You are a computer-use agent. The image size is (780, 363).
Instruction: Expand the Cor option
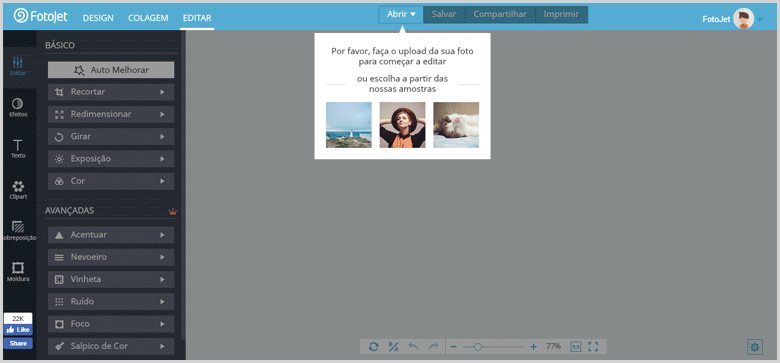[111, 181]
